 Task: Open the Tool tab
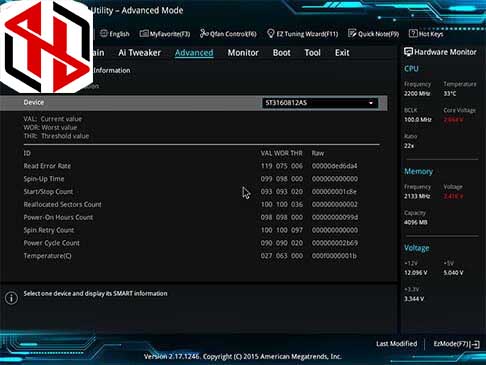click(312, 53)
